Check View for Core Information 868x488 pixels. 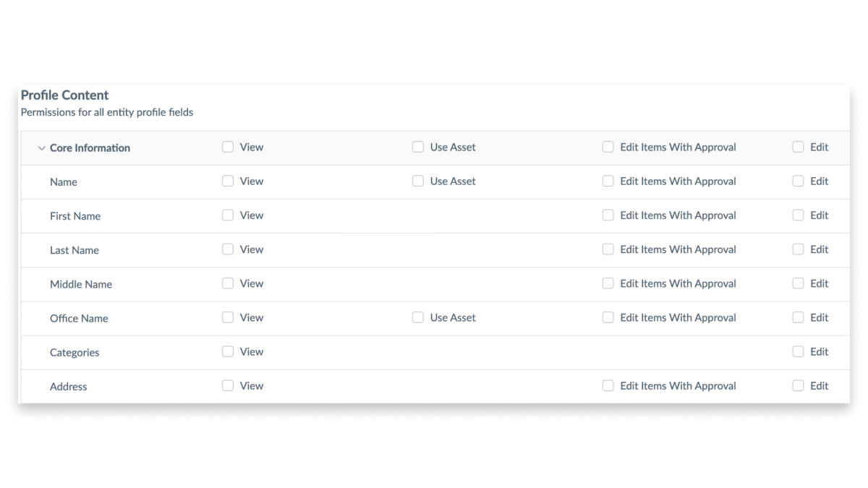(x=228, y=147)
